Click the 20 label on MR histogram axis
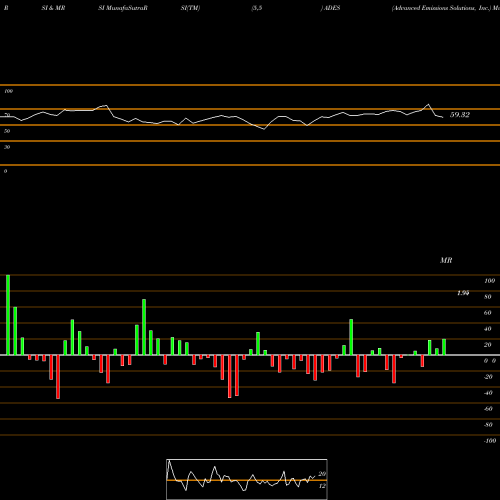Image resolution: width=500 pixels, height=500 pixels. tap(488, 345)
